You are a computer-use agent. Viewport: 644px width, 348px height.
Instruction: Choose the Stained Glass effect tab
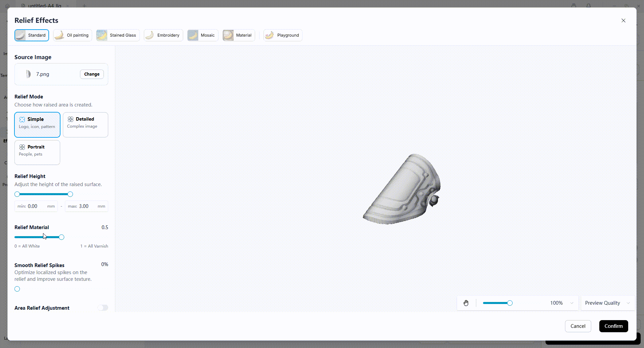pos(118,35)
